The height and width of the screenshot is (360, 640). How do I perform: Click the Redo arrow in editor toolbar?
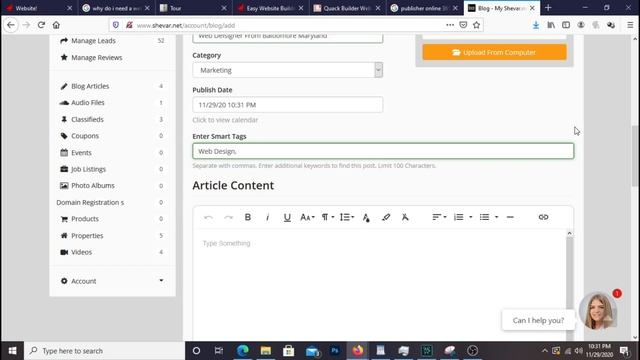coord(228,217)
